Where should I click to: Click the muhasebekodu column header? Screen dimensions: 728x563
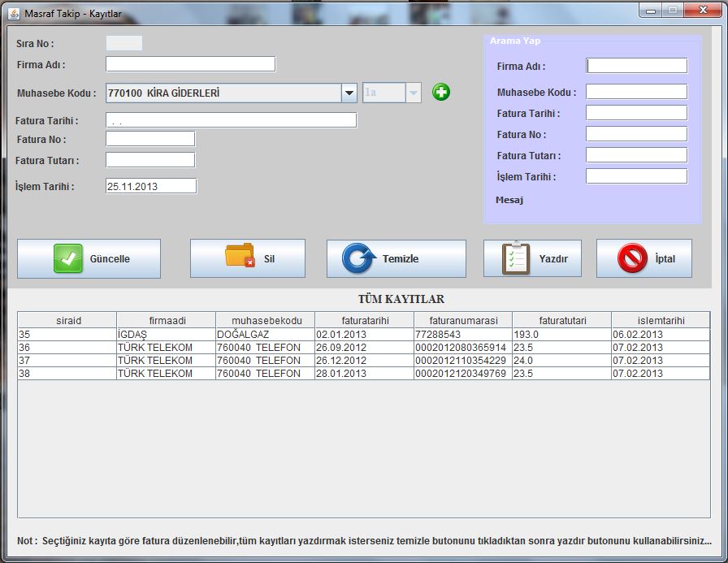point(265,320)
